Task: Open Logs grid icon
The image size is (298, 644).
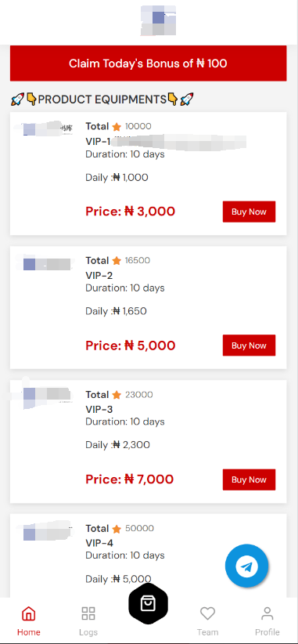Action: 88,613
